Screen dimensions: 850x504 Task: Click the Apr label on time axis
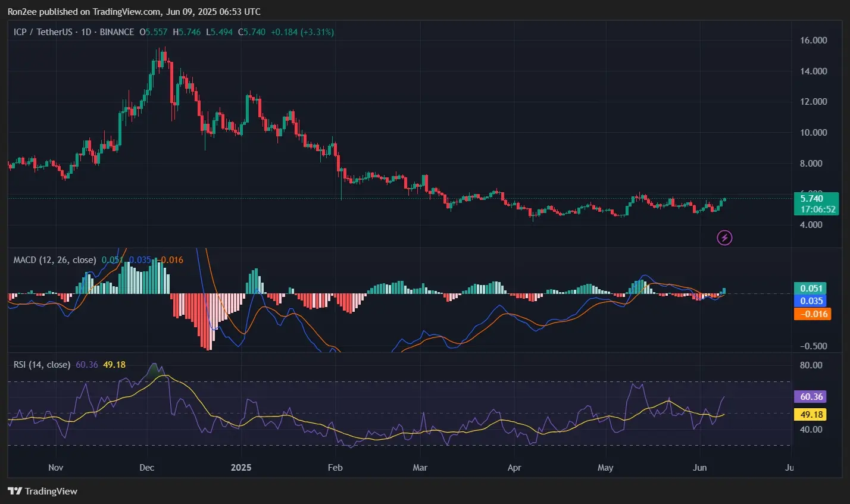[x=514, y=468]
